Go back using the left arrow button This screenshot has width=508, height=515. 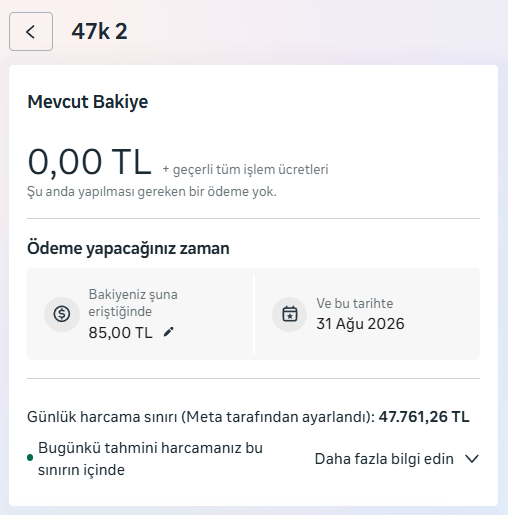31,32
